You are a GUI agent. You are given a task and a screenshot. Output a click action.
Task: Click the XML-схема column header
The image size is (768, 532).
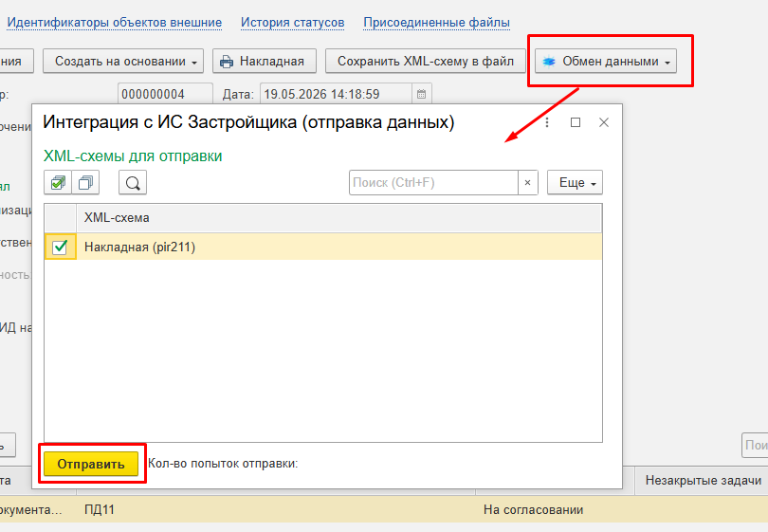[x=338, y=218]
